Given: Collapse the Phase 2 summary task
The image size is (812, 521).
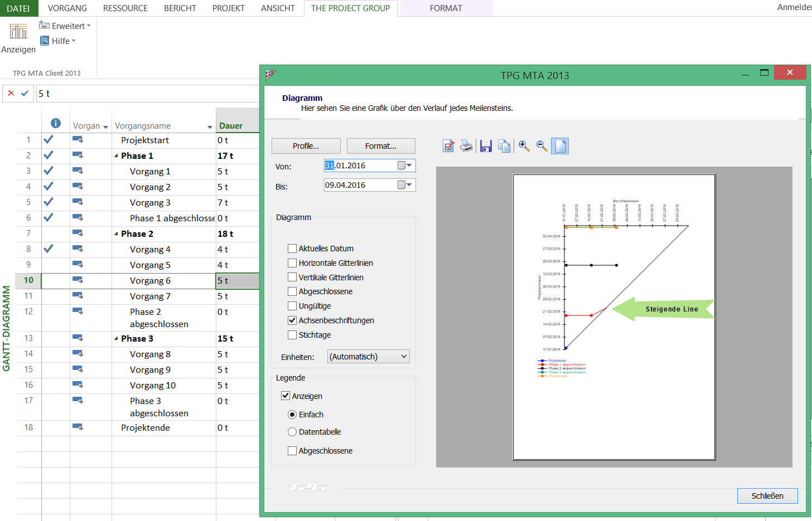Looking at the screenshot, I should [116, 234].
